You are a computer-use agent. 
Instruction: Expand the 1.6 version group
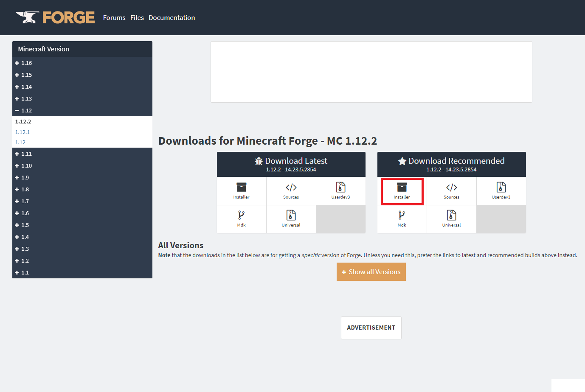pyautogui.click(x=82, y=213)
